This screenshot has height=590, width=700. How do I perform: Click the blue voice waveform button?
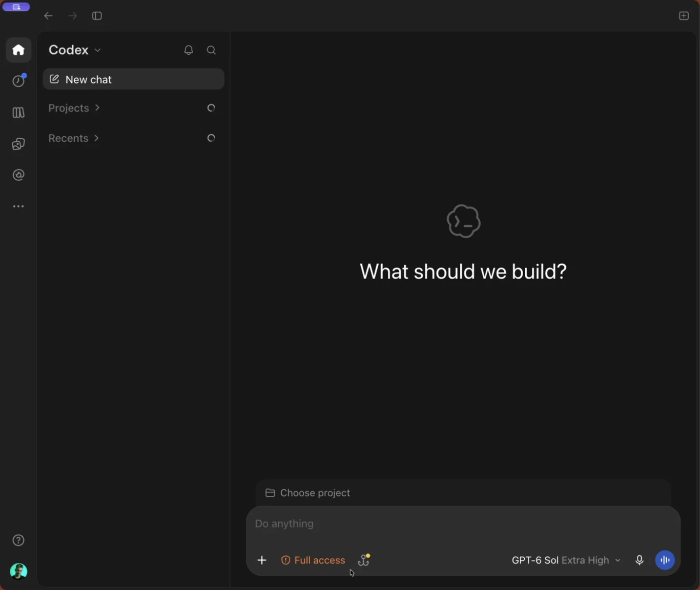pos(665,560)
